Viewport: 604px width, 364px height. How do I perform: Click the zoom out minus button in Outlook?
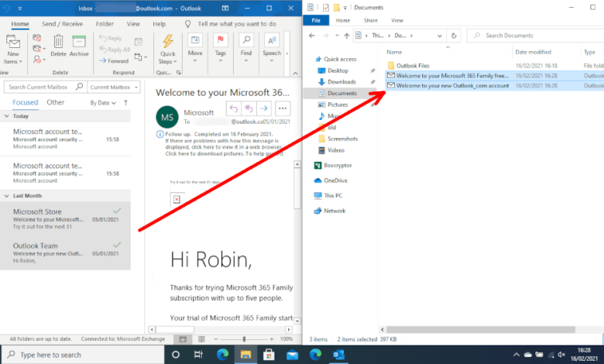[216, 339]
